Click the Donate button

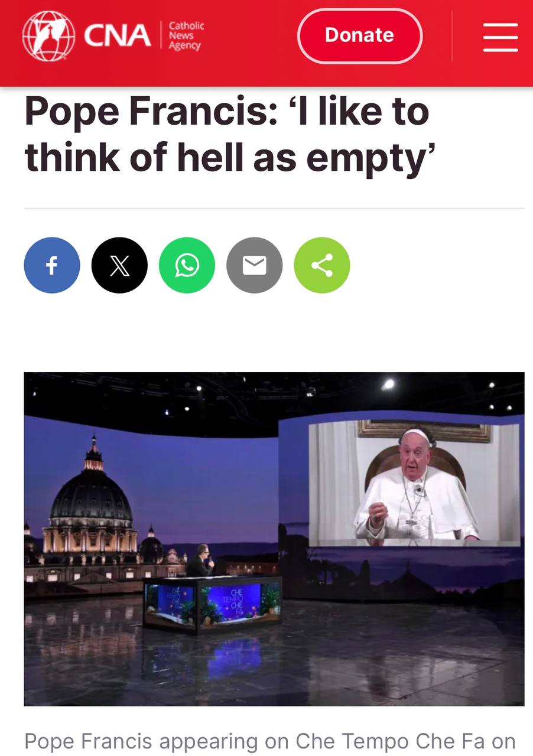[360, 36]
